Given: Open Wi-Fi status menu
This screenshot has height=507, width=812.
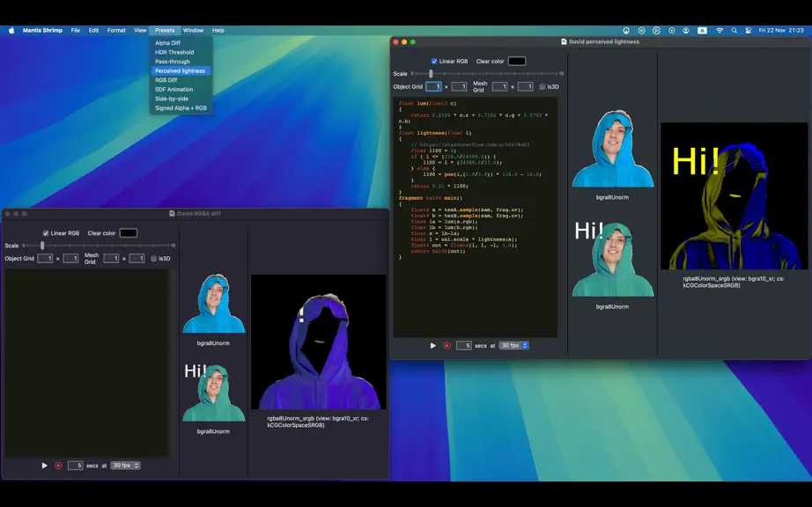Looking at the screenshot, I should click(720, 31).
